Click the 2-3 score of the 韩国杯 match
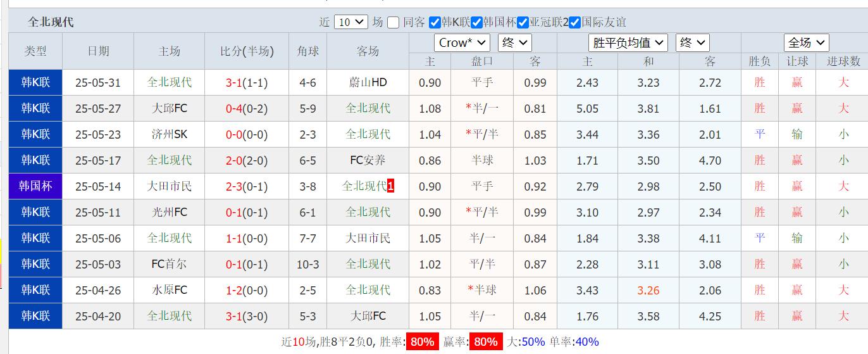868x354 pixels. tap(234, 186)
